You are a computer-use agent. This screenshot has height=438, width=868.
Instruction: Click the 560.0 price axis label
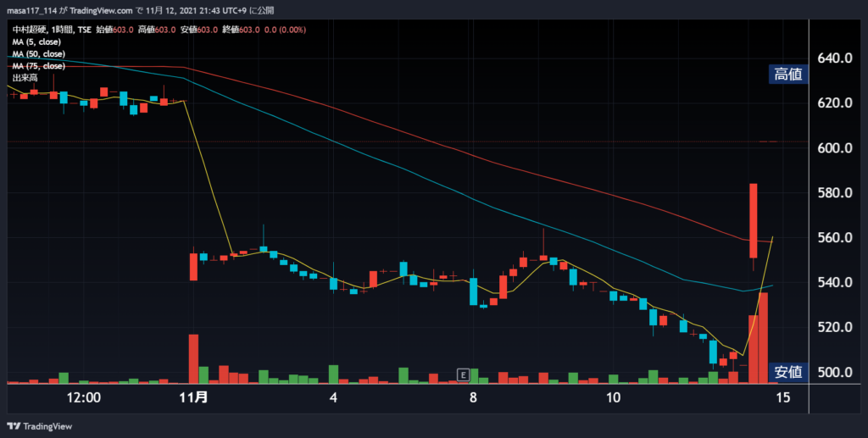[835, 238]
